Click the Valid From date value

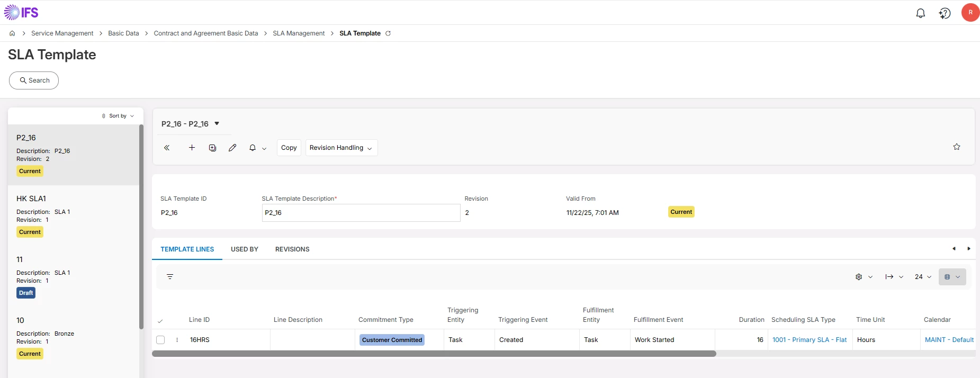(x=592, y=213)
